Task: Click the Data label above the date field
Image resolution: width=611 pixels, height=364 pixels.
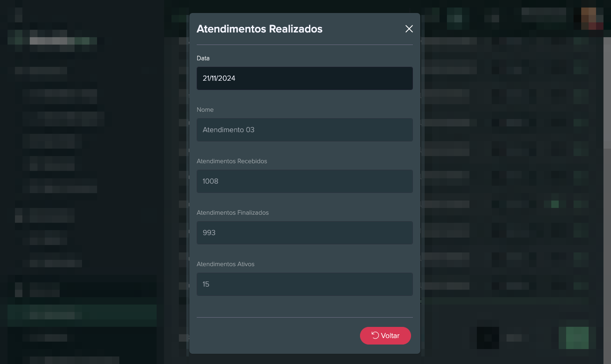Action: (203, 58)
